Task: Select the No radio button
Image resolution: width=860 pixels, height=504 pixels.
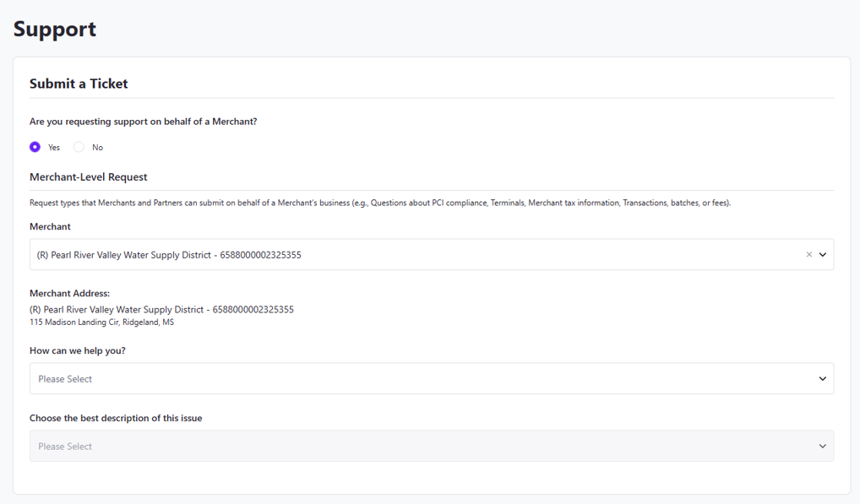Action: (79, 147)
